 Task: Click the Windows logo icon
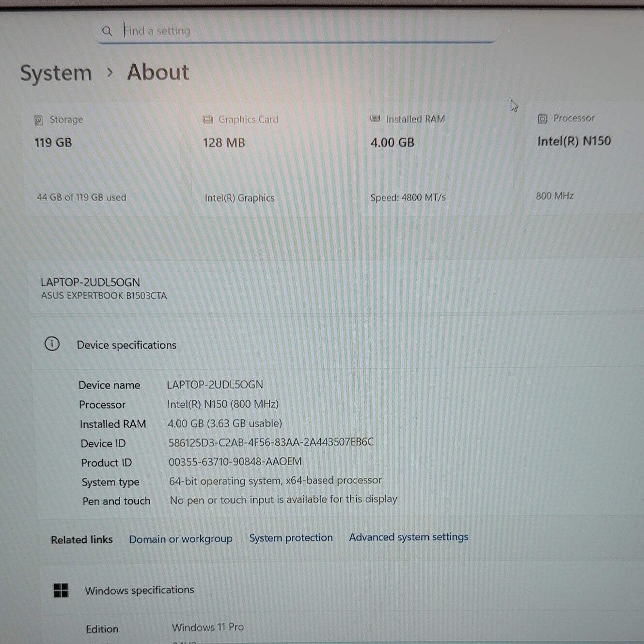click(x=61, y=590)
